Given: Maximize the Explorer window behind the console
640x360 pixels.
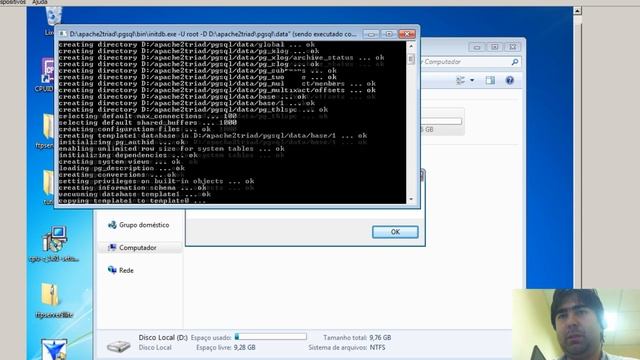Looking at the screenshot, I should pos(494,47).
